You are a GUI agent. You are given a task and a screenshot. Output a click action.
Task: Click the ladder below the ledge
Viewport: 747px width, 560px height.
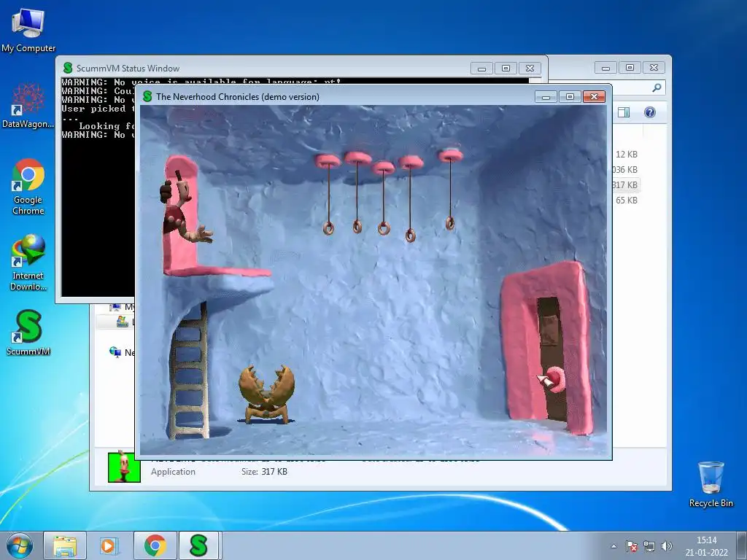(x=189, y=370)
